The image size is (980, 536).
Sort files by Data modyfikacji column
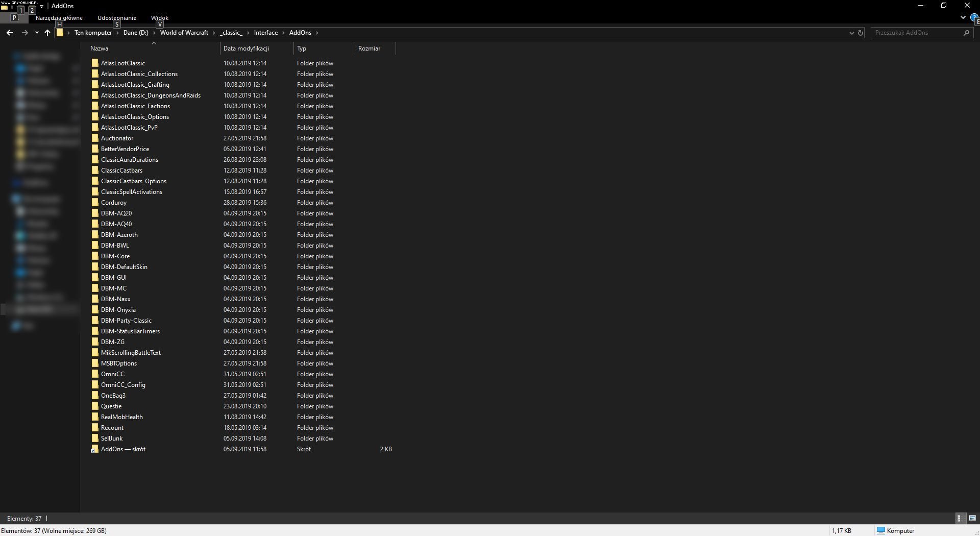tap(246, 48)
